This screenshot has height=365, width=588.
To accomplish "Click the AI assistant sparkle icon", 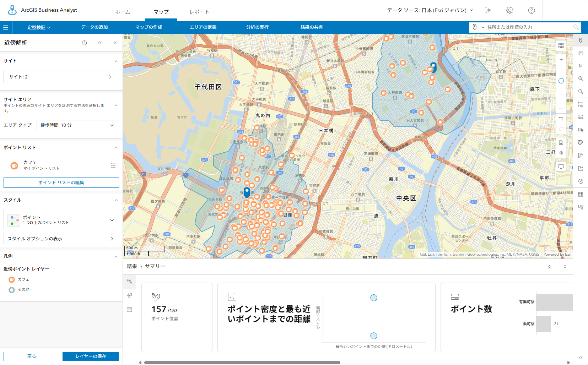I will [x=488, y=10].
